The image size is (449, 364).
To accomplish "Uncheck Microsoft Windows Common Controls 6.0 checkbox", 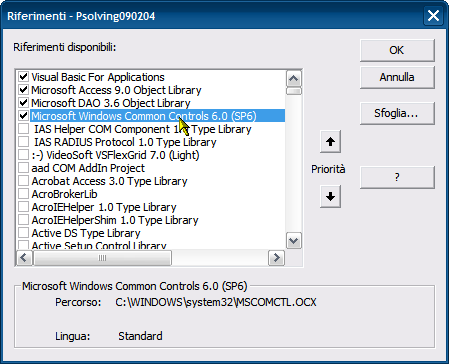I will tap(23, 116).
